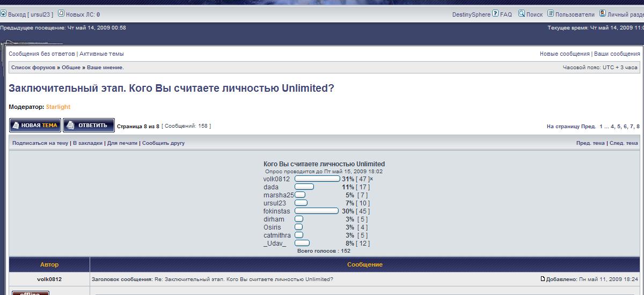Click the logout icon beside Выход

(x=3, y=14)
